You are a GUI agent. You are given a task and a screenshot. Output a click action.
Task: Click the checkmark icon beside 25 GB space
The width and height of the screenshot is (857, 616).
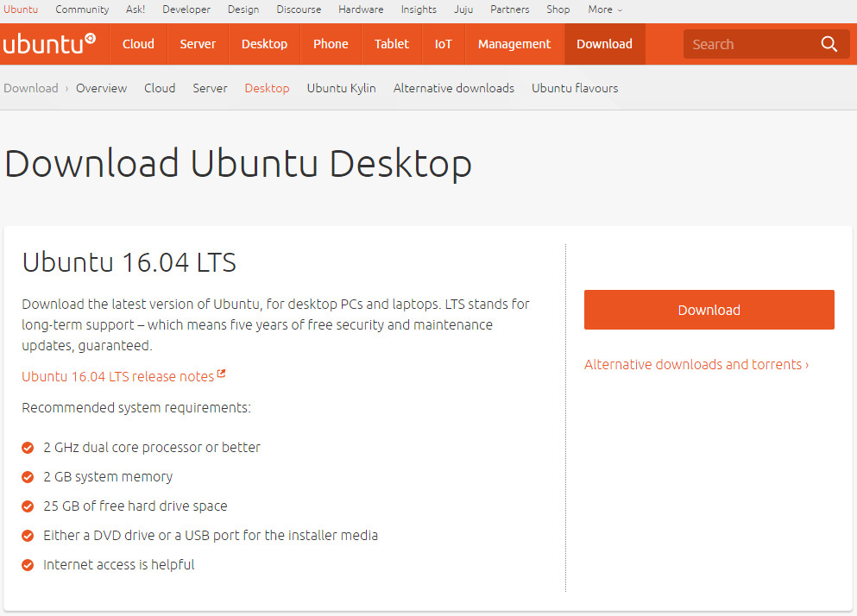[x=28, y=506]
